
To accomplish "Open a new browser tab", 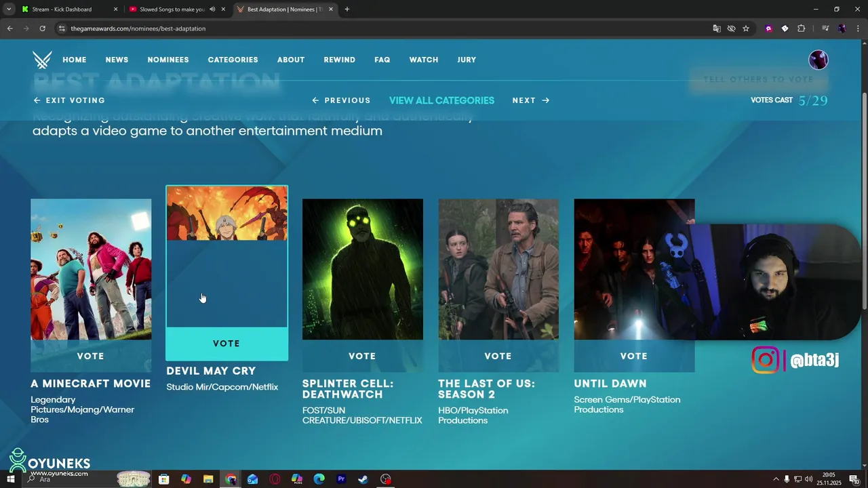I will point(347,9).
